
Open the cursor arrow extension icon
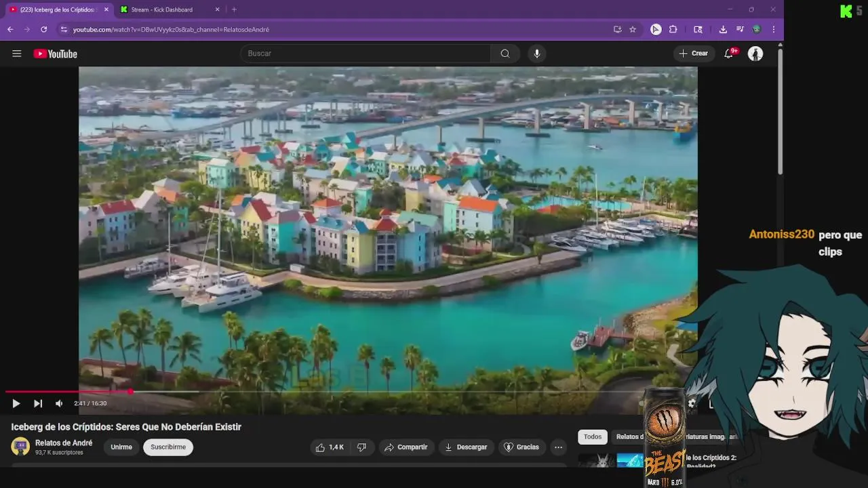tap(656, 30)
